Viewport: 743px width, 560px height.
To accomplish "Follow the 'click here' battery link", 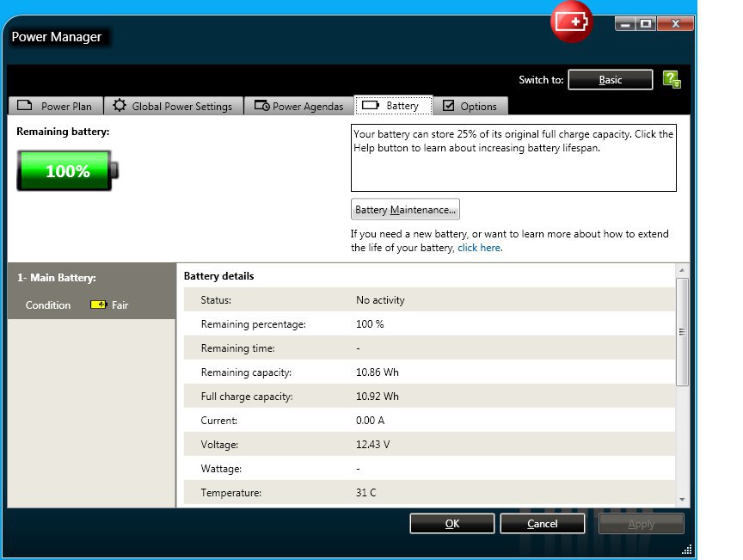I will click(479, 248).
